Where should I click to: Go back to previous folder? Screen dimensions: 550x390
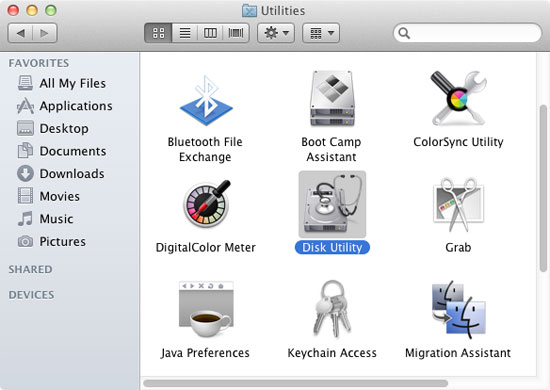[20, 33]
